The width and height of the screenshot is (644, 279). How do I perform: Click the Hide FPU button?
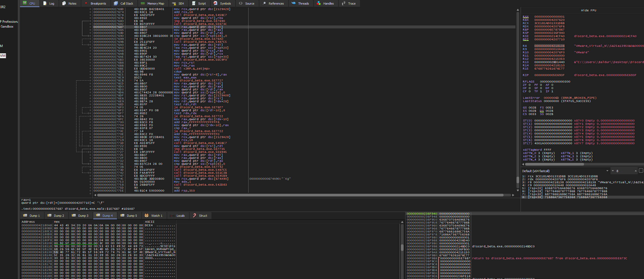[588, 10]
